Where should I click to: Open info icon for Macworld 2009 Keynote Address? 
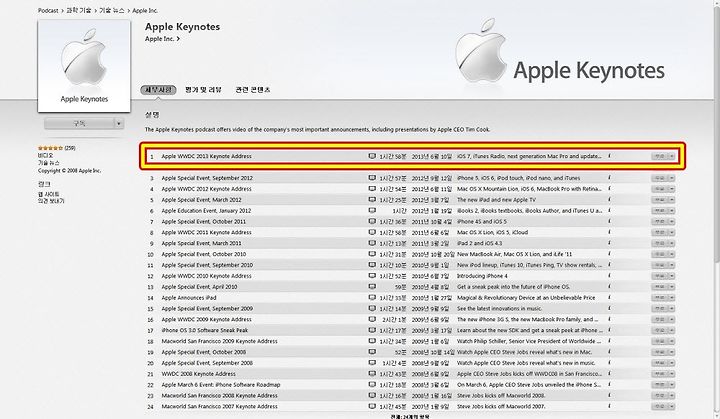click(x=609, y=341)
